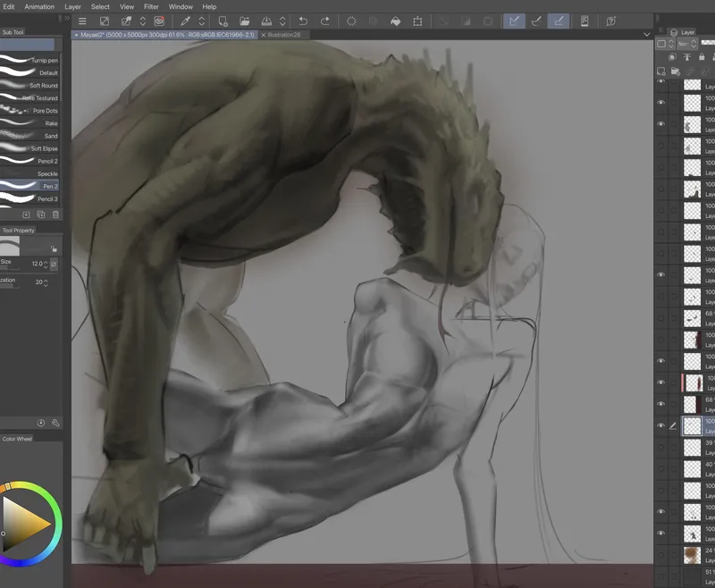Screen dimensions: 715x588
Task: Open the Animation menu
Action: point(39,7)
